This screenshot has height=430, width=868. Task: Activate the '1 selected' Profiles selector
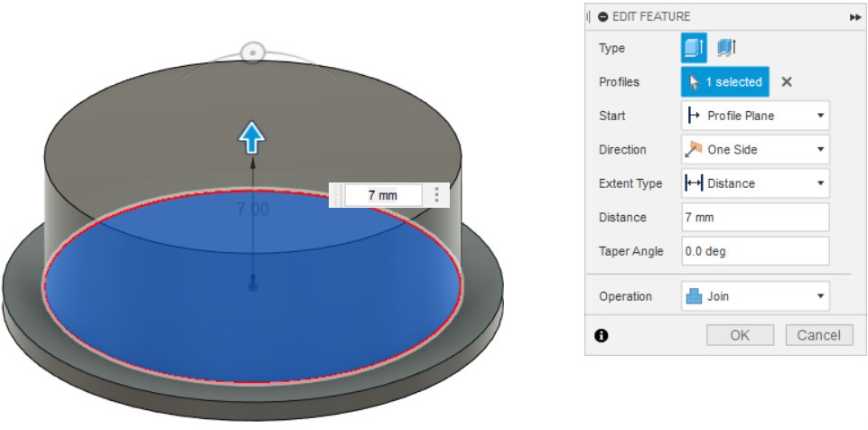pos(725,82)
